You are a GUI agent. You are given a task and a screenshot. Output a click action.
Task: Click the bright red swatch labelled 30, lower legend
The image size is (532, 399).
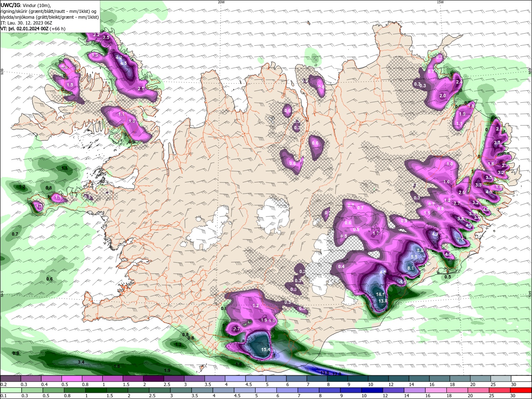[521, 390]
